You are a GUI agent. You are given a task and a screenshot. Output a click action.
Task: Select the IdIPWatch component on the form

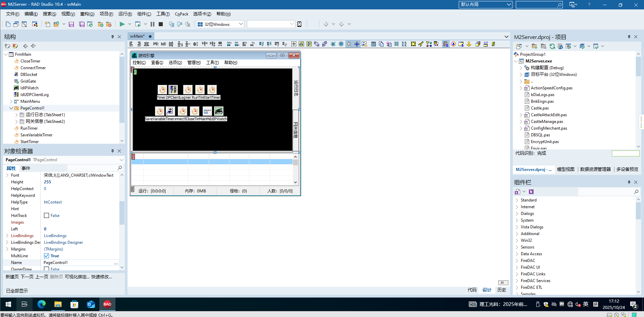(219, 111)
